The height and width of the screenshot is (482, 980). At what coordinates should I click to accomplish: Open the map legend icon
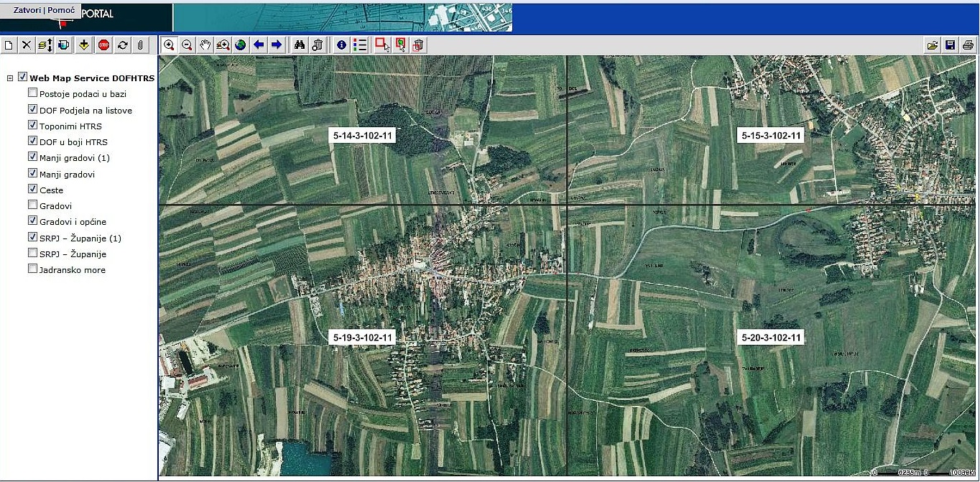359,45
